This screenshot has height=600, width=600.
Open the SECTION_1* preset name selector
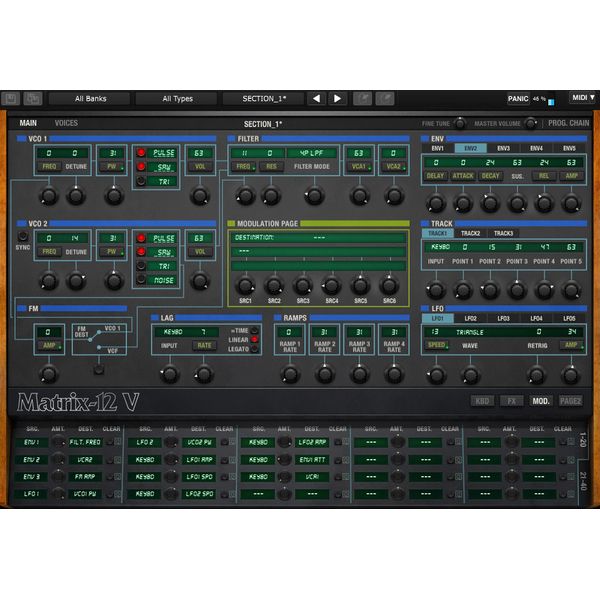(x=264, y=99)
